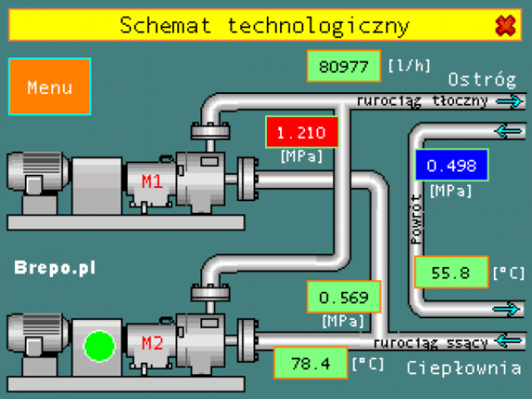Click the 0.569 MPa suction pressure field
The image size is (532, 399).
click(343, 297)
